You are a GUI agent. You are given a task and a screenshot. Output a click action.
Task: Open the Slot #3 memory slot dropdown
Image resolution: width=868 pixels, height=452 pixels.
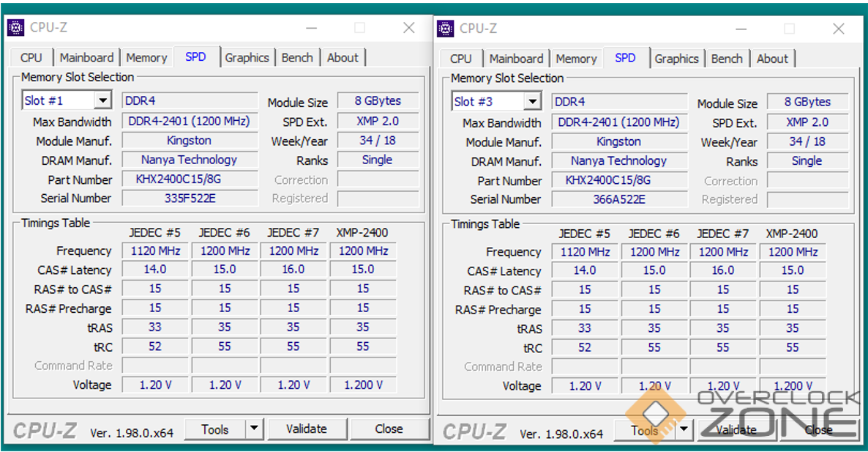coord(532,102)
